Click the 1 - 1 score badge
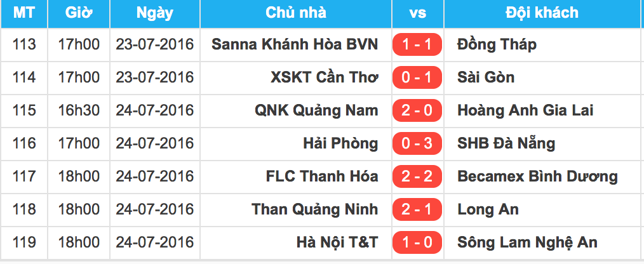This screenshot has width=644, height=264. click(x=417, y=44)
